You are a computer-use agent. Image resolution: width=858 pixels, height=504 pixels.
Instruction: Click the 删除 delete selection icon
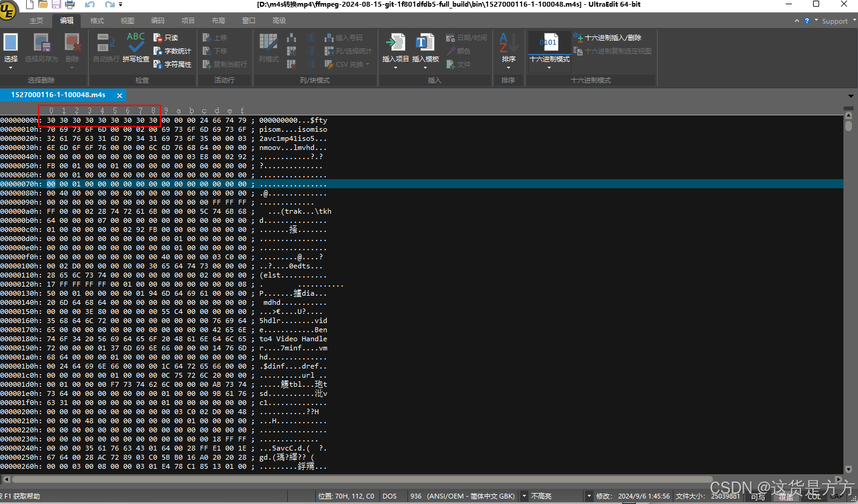[72, 43]
